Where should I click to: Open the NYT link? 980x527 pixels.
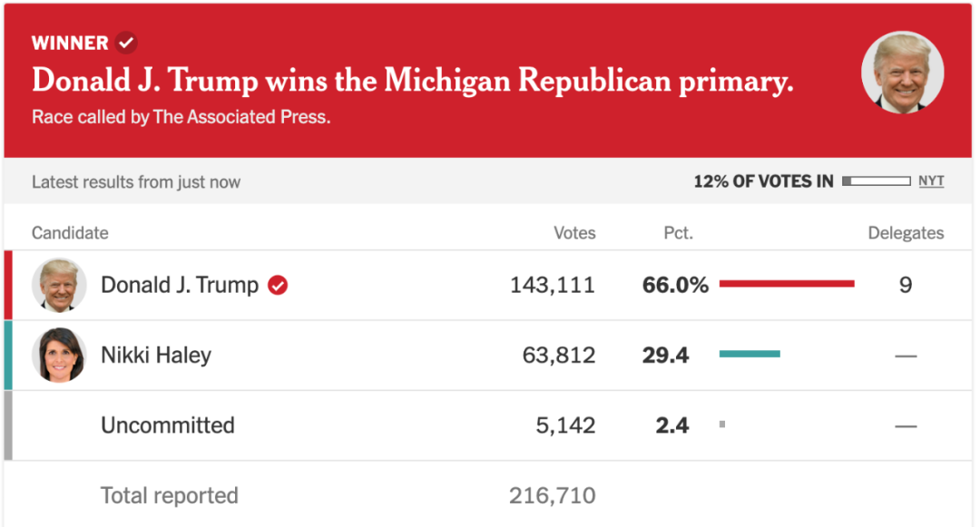click(931, 181)
